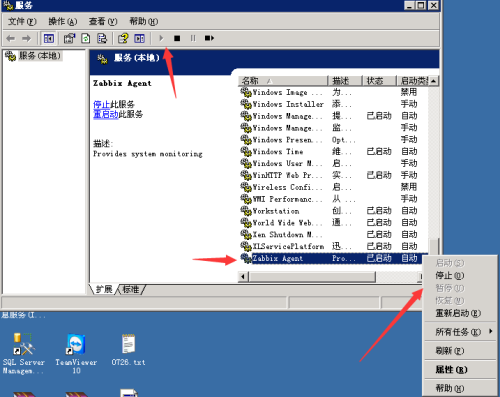
Task: Choose 帮助(H) in the context menu
Action: pos(460,388)
